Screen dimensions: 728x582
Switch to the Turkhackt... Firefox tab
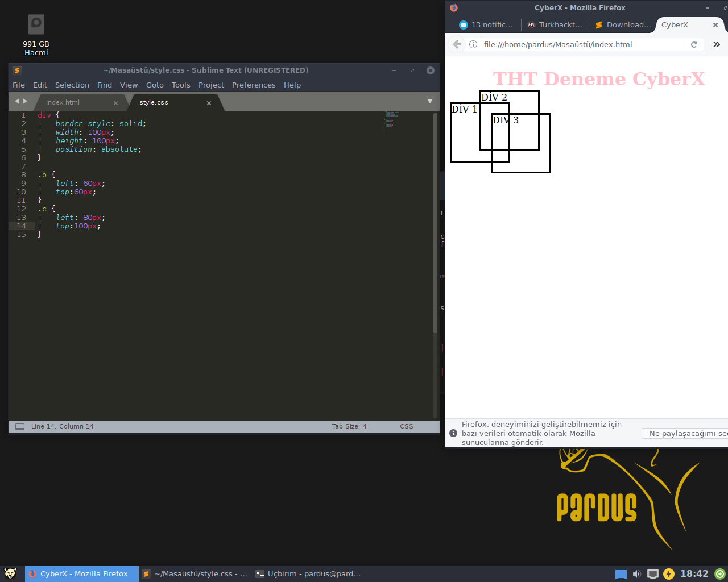(x=555, y=24)
